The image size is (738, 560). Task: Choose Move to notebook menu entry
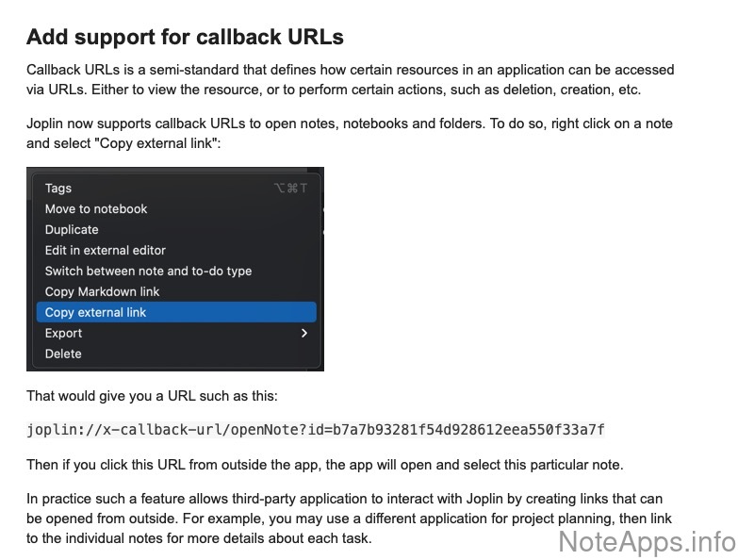[96, 209]
